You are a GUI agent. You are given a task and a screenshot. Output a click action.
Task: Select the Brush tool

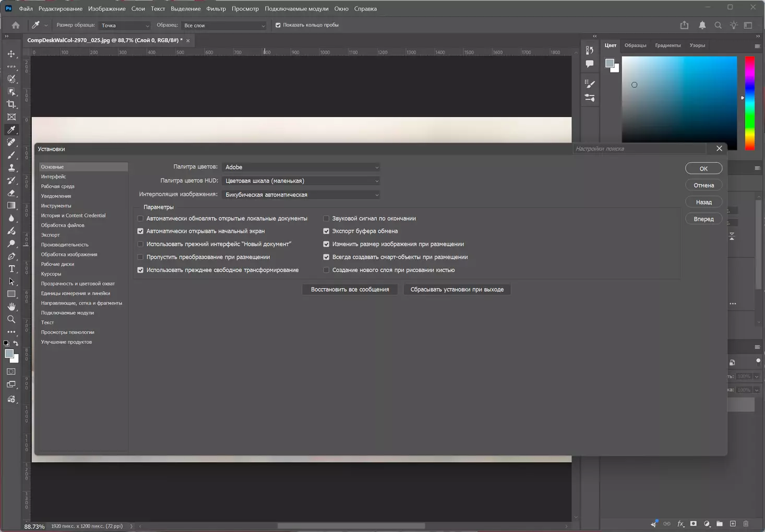tap(11, 155)
